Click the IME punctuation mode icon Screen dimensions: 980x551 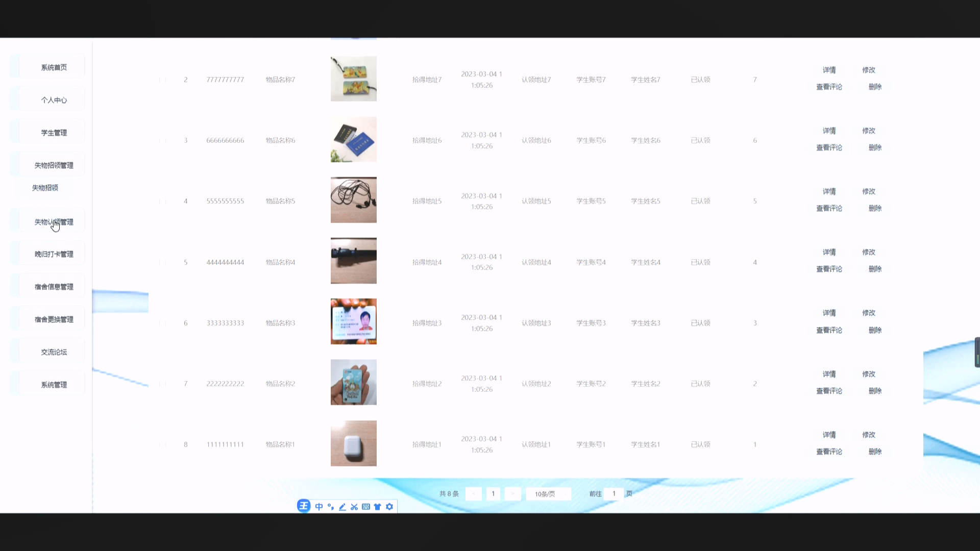point(331,507)
